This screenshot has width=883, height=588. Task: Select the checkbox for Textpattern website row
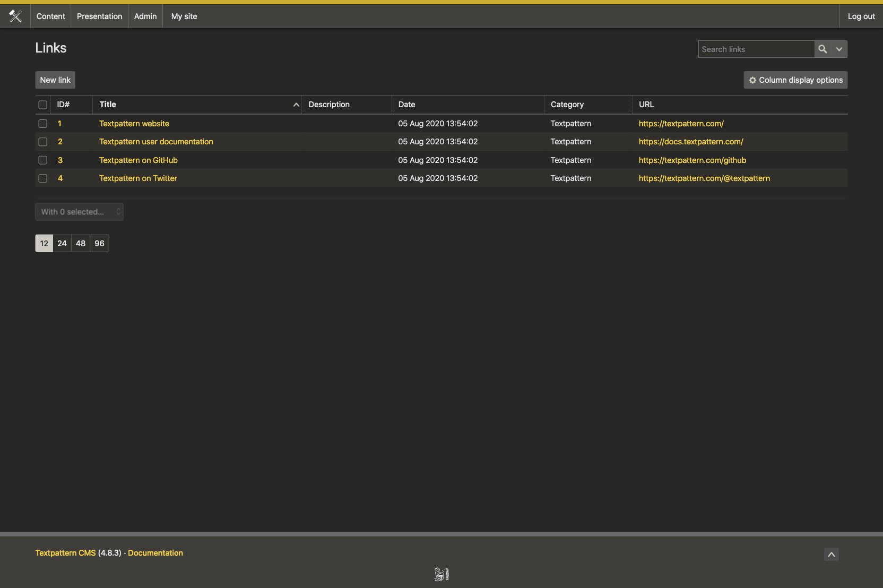(x=42, y=124)
